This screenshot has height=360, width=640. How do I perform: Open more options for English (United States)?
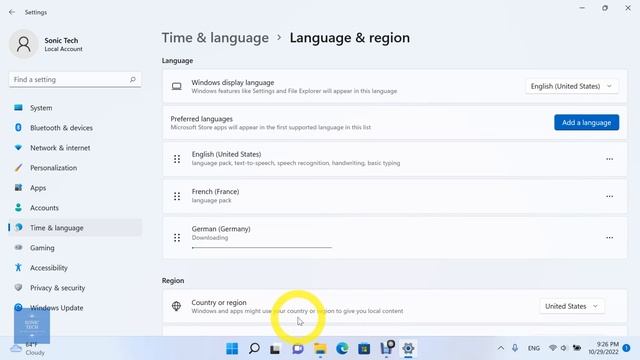click(609, 159)
